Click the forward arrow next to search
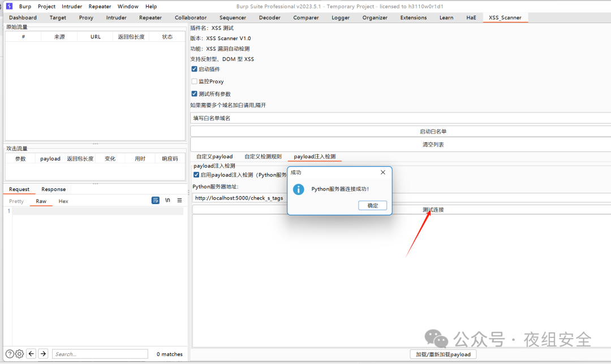 [x=43, y=354]
